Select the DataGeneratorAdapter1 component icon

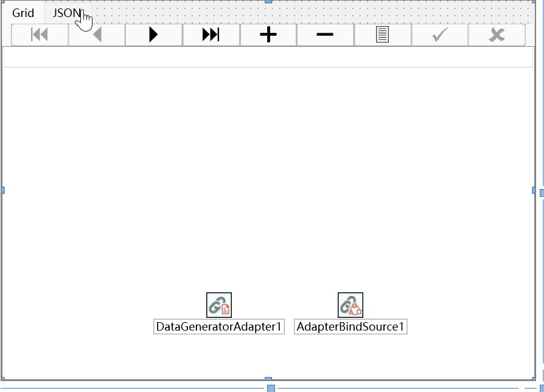click(219, 305)
